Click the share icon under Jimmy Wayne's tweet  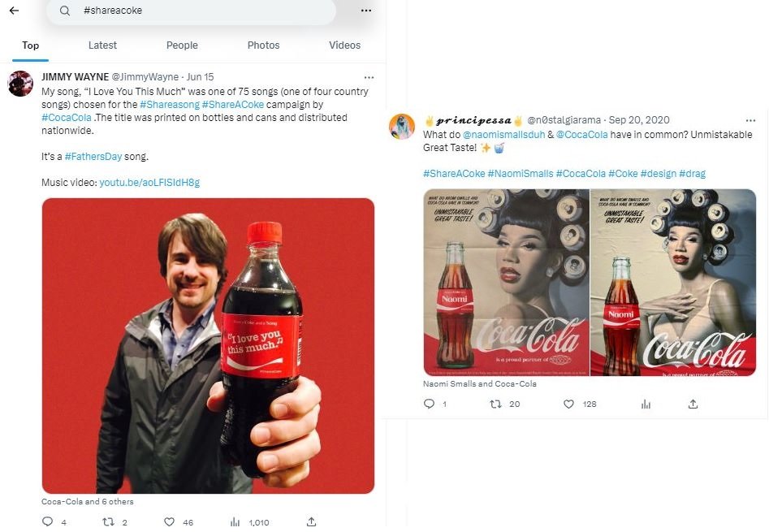pos(310,522)
